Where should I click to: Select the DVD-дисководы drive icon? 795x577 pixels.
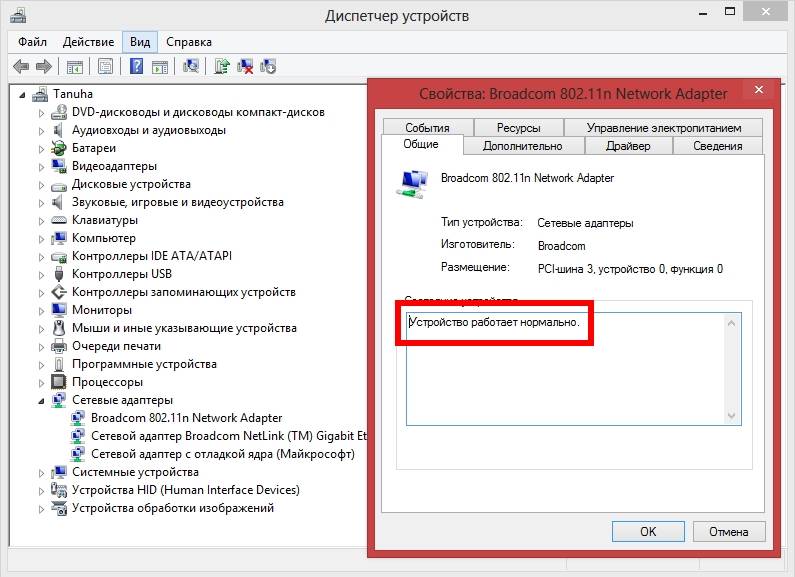click(59, 112)
